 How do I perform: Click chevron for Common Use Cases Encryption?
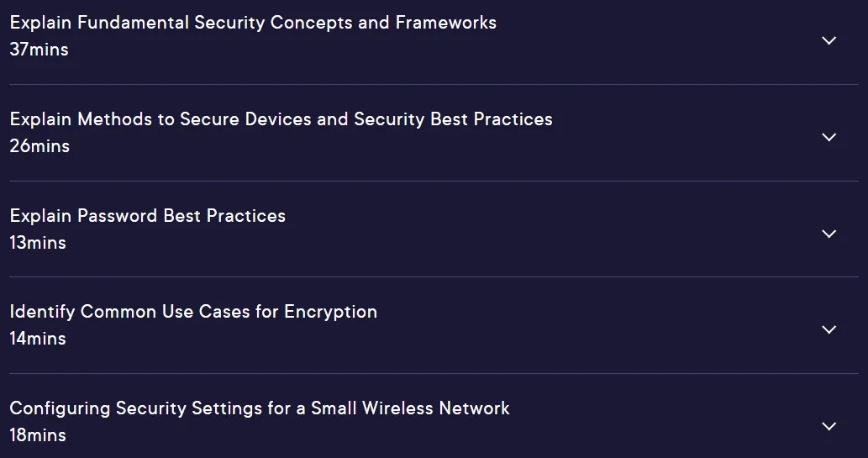click(829, 329)
